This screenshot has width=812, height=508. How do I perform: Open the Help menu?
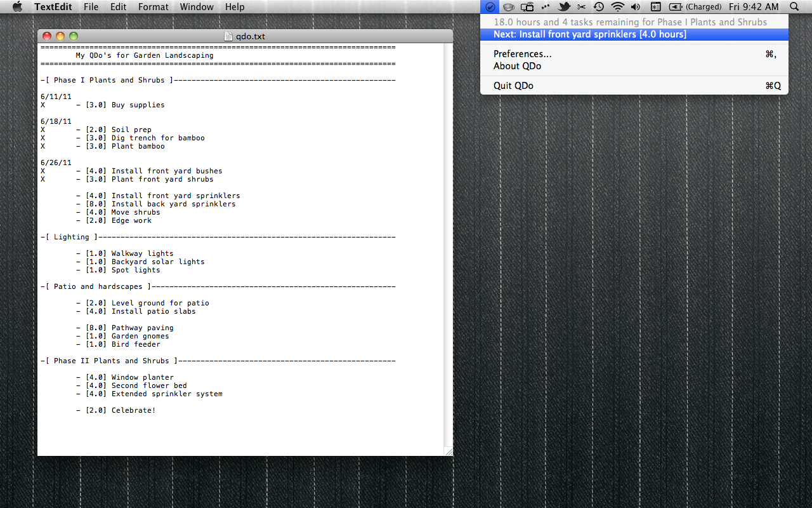[x=235, y=7]
